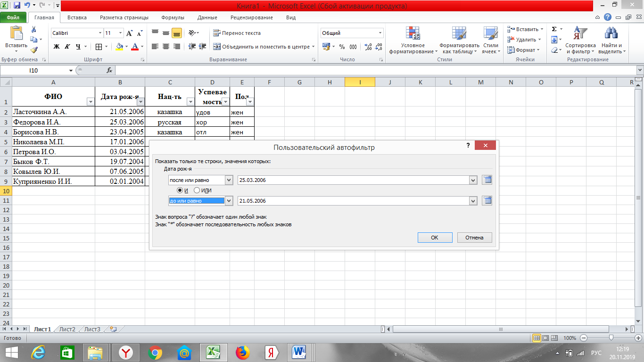644x362 pixels.
Task: Switch to the Формулы (Formulas) tab
Action: [x=173, y=17]
